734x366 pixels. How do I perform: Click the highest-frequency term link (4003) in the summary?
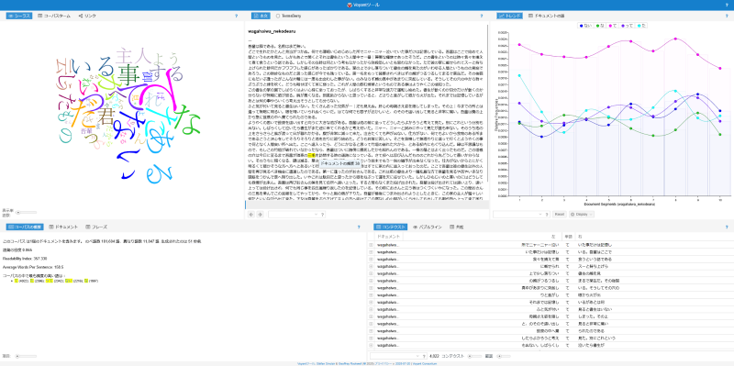pyautogui.click(x=16, y=281)
